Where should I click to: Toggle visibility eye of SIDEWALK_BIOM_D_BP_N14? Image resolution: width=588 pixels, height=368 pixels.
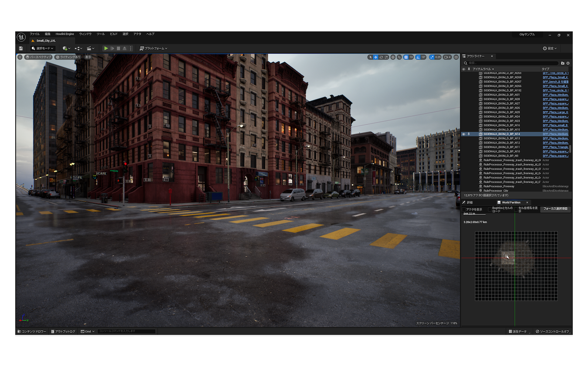(463, 134)
